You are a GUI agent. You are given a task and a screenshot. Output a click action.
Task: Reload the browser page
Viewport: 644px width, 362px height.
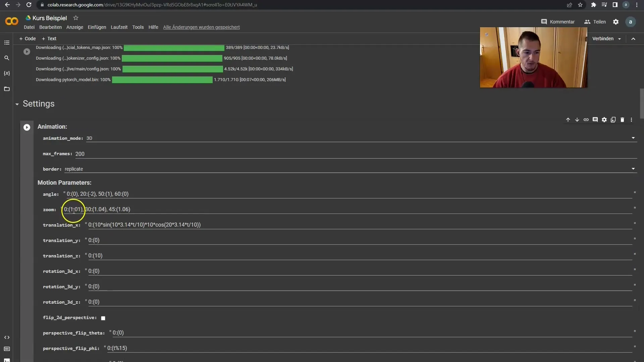click(x=29, y=5)
